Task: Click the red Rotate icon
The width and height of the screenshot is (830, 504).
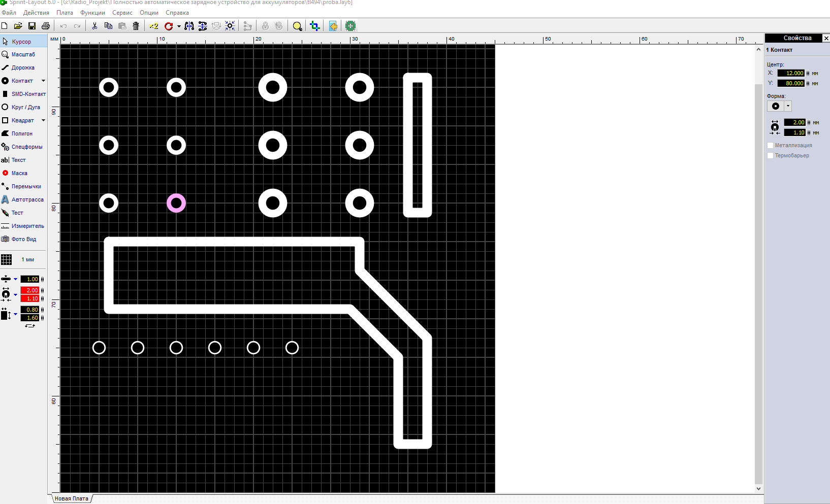Action: pyautogui.click(x=169, y=26)
